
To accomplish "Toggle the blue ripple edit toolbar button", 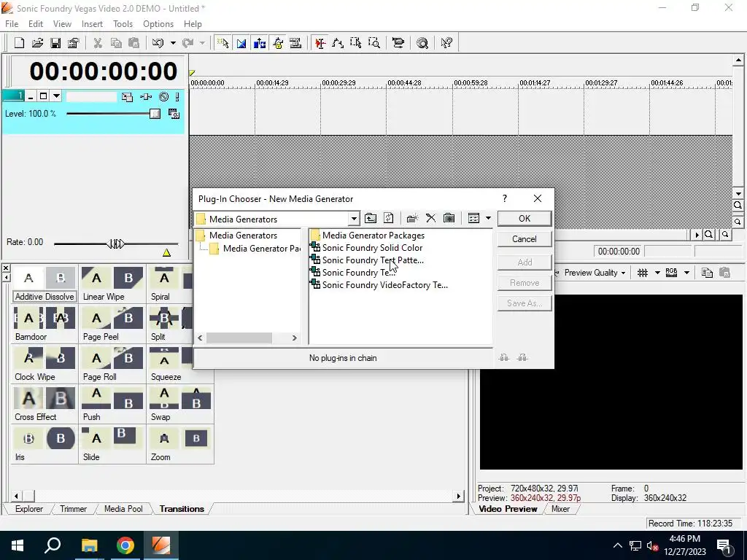I will tap(260, 43).
